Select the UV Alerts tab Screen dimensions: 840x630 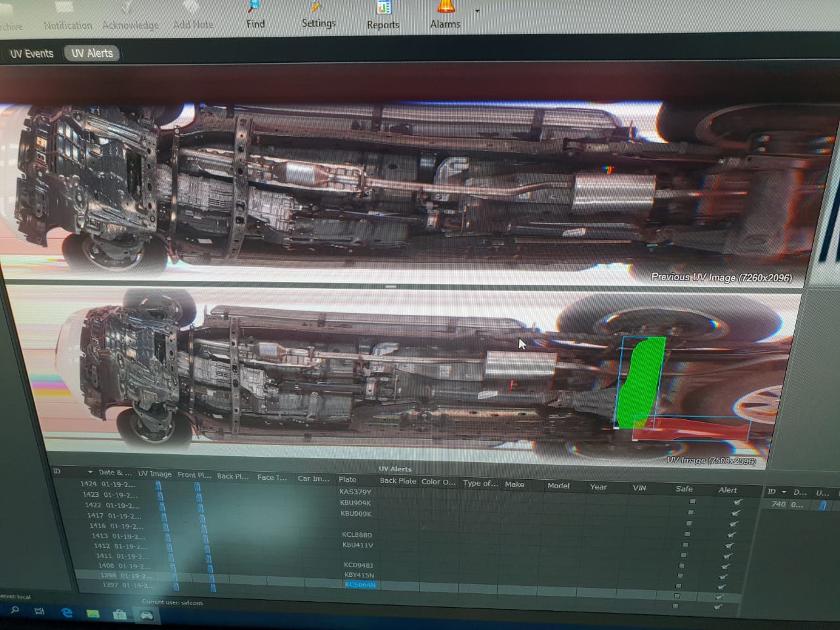pos(92,54)
